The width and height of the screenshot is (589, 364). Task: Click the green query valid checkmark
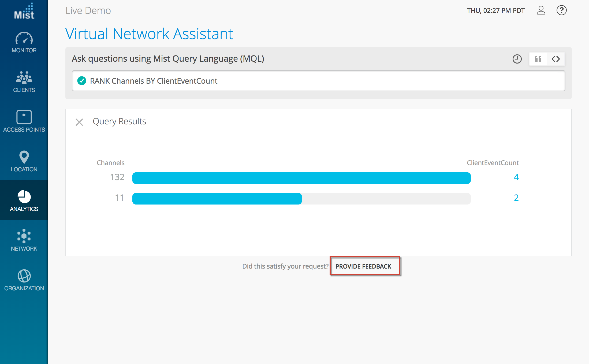point(82,81)
